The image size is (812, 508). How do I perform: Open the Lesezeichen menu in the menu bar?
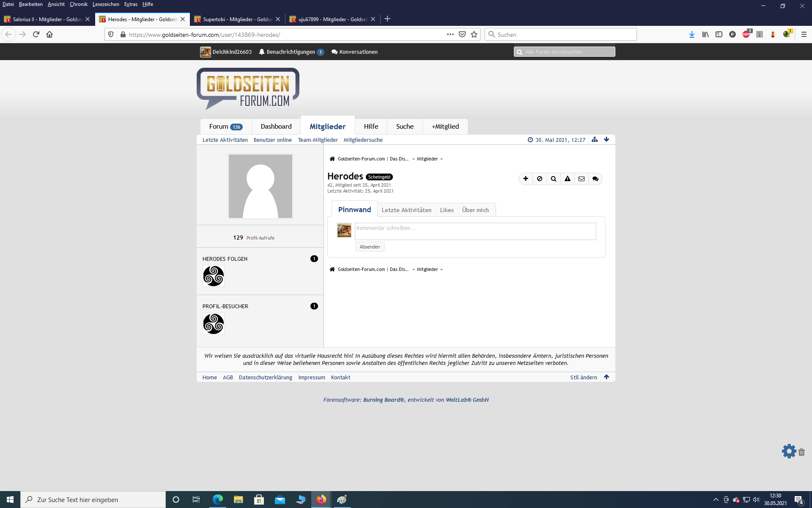point(106,4)
